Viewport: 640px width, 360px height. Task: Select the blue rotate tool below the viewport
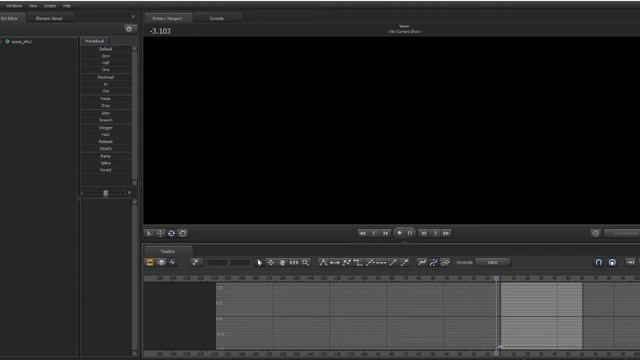pyautogui.click(x=171, y=233)
